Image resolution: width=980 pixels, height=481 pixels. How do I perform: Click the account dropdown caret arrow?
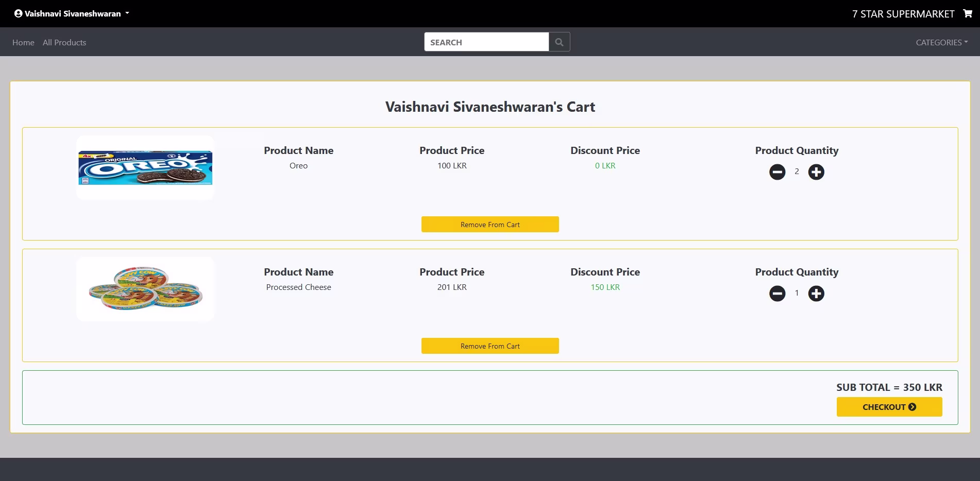coord(127,13)
